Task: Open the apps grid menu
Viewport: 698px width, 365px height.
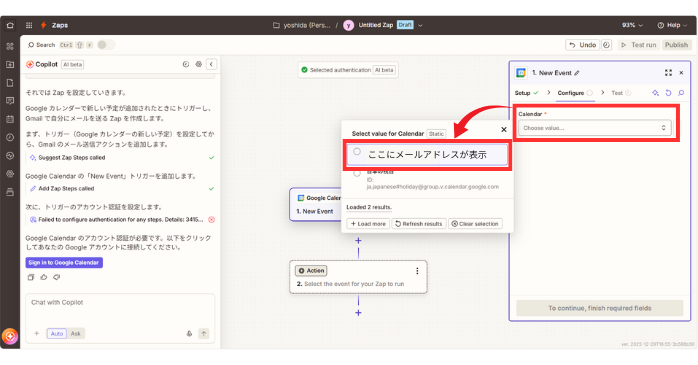Action: pyautogui.click(x=29, y=25)
